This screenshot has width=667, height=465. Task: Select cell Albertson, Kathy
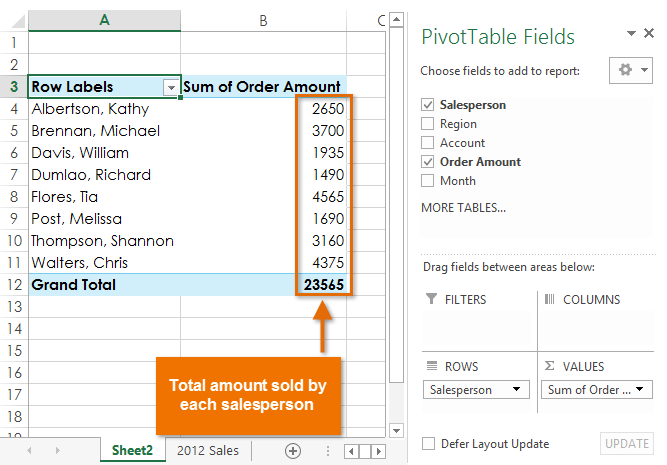pos(104,109)
